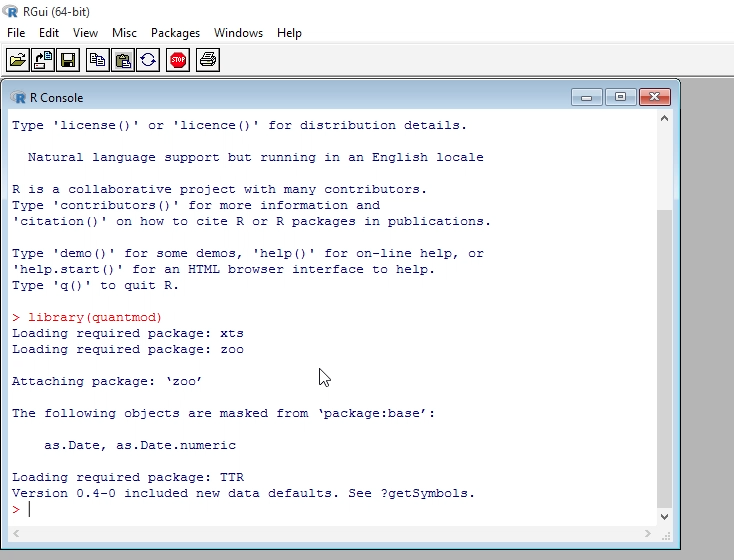
Task: Click the horizontal scrollbar left arrow
Action: click(x=16, y=533)
